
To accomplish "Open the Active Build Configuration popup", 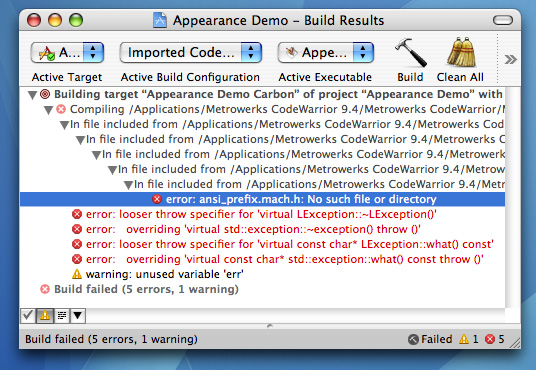I will tap(191, 52).
